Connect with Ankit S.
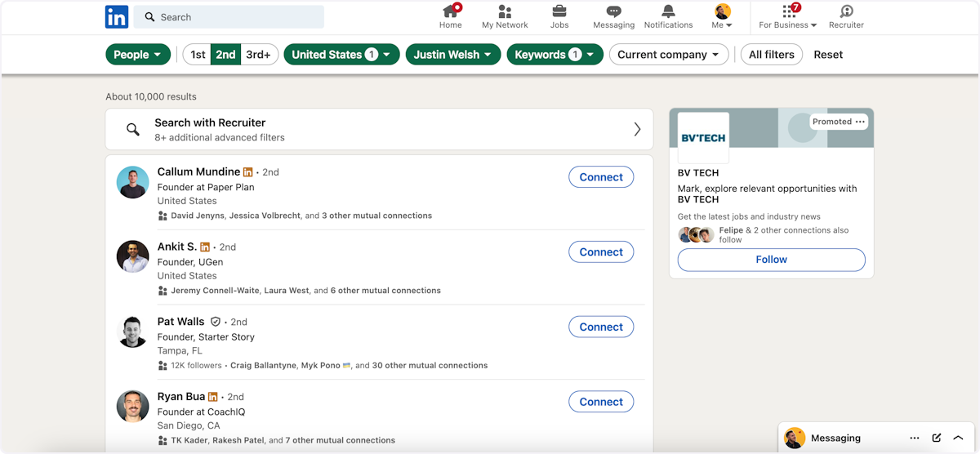The height and width of the screenshot is (454, 980). click(x=601, y=252)
